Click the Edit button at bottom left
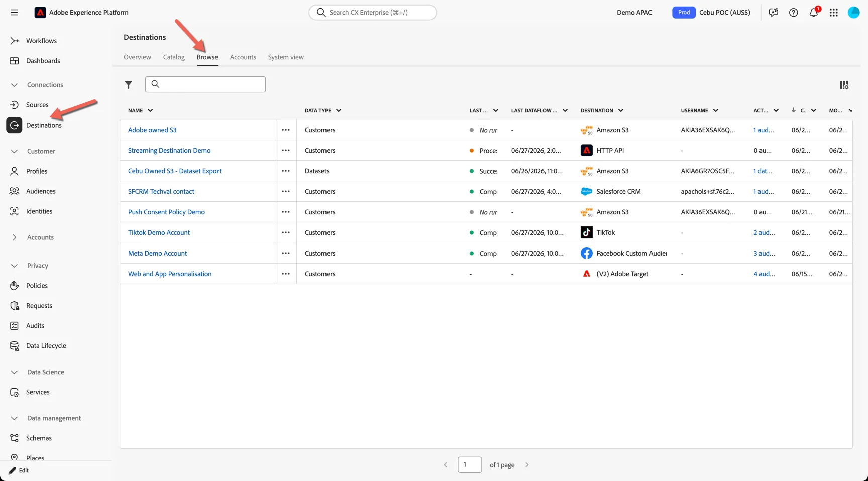The width and height of the screenshot is (868, 481). click(19, 470)
